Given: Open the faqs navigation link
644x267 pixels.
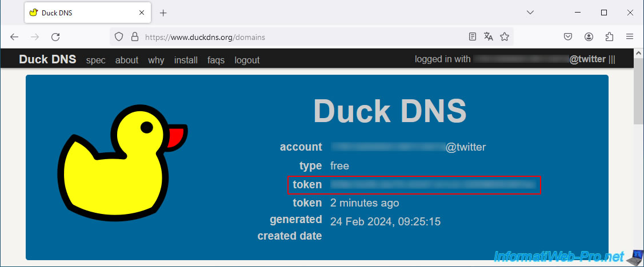Looking at the screenshot, I should [x=216, y=60].
